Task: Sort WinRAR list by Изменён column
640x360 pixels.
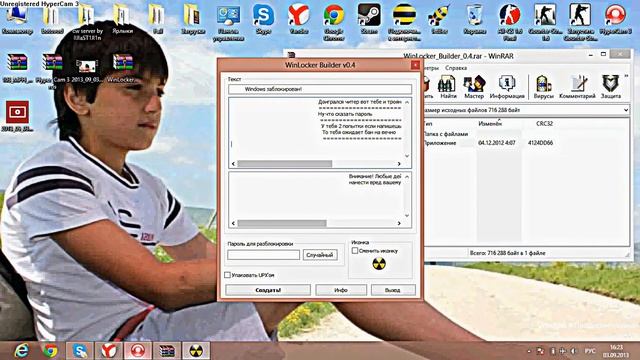Action: (x=490, y=123)
